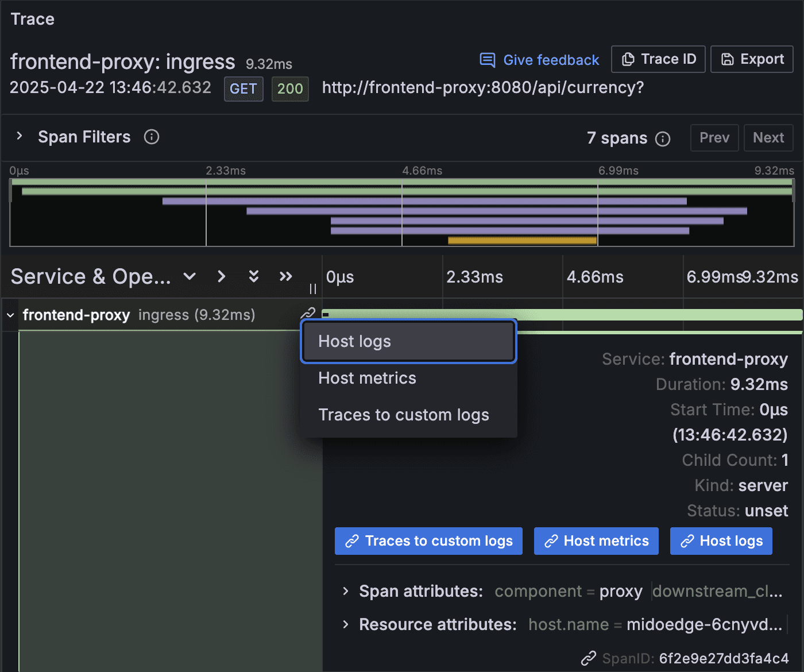Expand all spans with double-right chevron icon
Viewport: 804px width, 672px height.
[285, 276]
